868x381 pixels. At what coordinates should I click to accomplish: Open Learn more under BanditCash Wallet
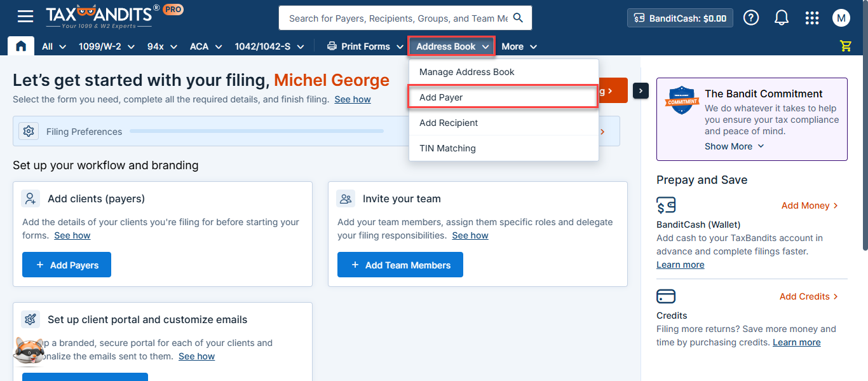[x=681, y=265]
